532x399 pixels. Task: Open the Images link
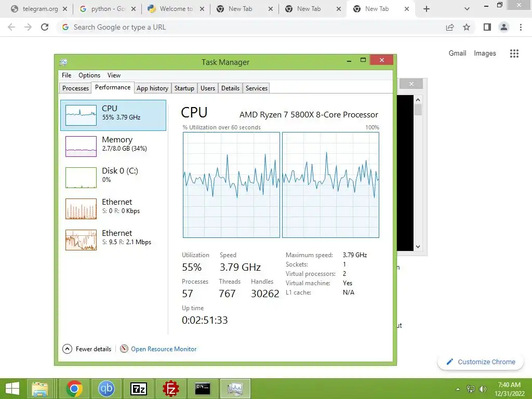pos(485,54)
